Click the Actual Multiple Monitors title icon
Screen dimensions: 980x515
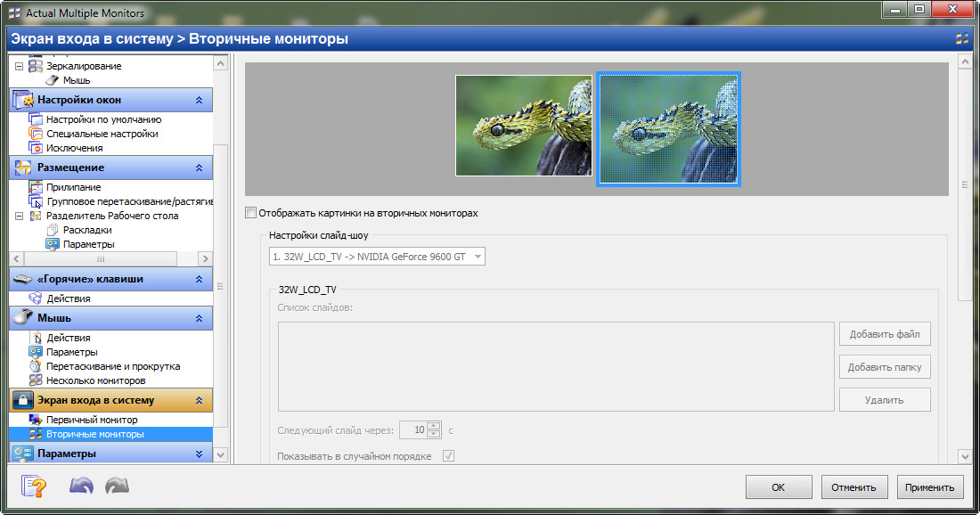13,12
